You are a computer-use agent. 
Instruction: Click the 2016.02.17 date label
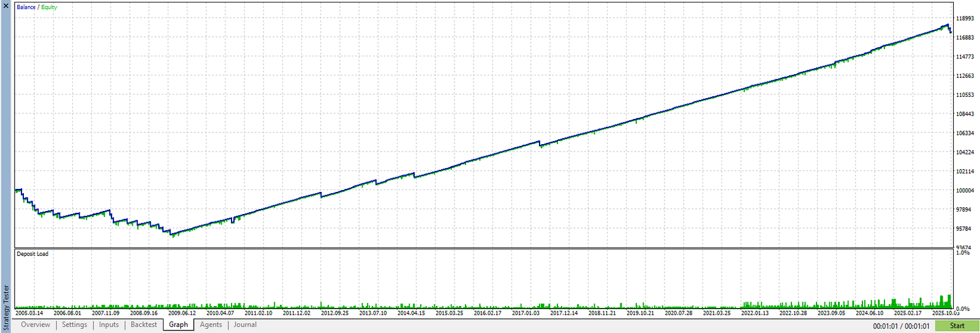pos(488,313)
